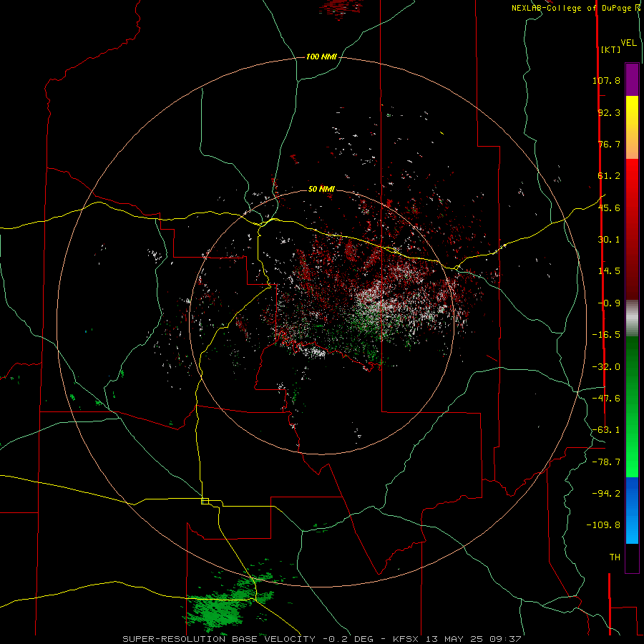Click the 100 NMI range ring label
Screen dimensions: 644x644
click(x=321, y=57)
